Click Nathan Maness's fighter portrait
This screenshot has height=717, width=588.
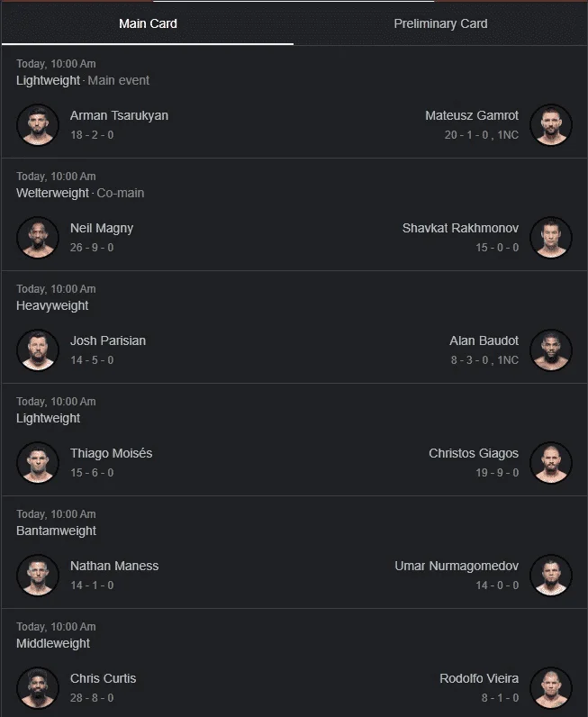(38, 575)
